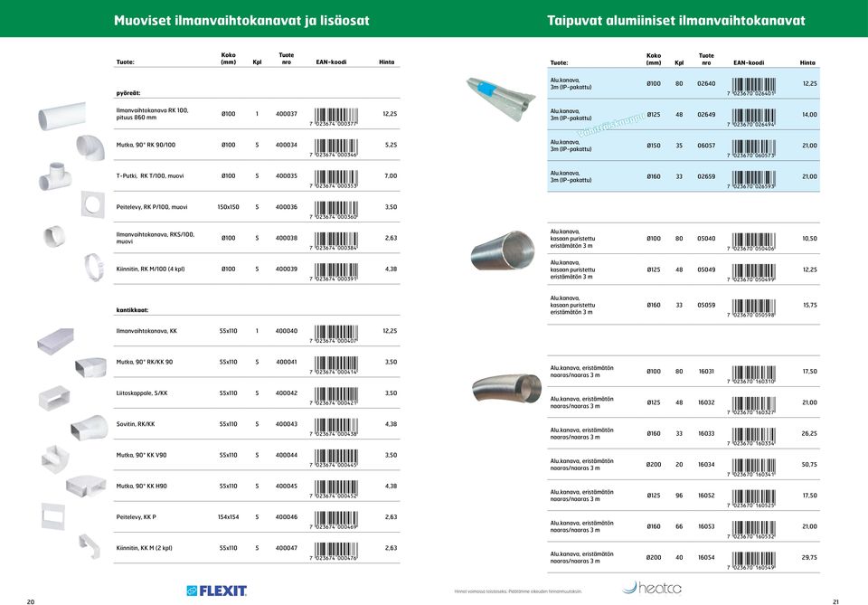Click product number 16052
This screenshot has height=605, width=868.
tap(706, 496)
